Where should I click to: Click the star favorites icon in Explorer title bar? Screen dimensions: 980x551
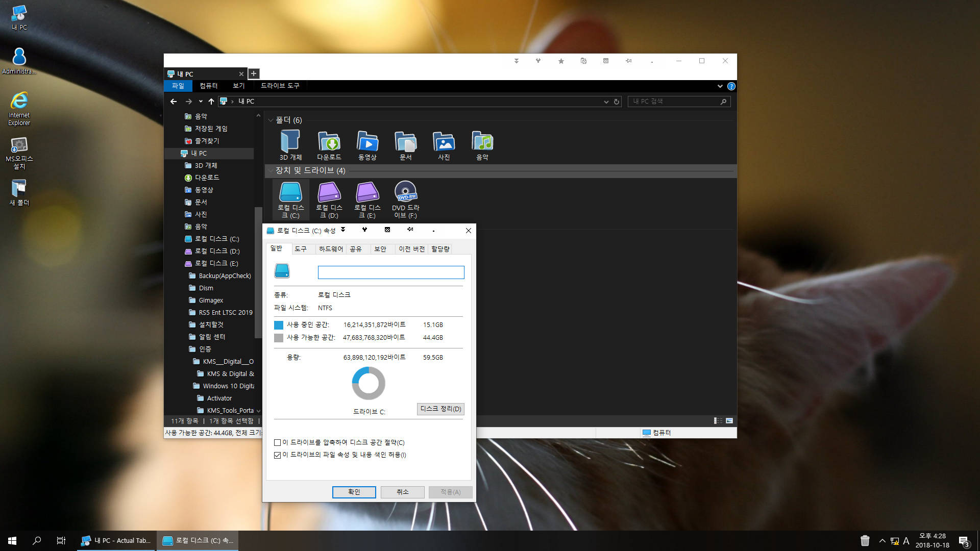(x=561, y=61)
